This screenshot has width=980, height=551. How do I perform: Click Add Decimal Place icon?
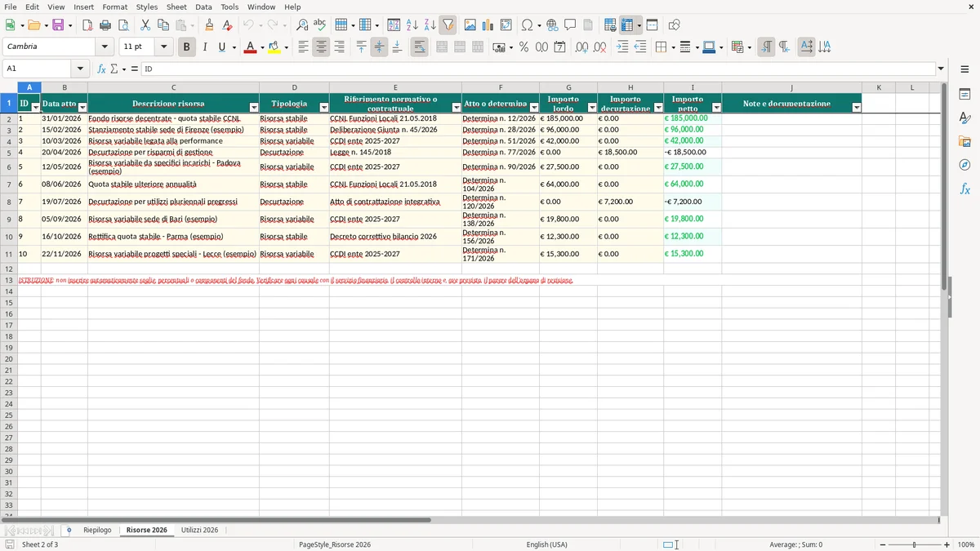(x=581, y=47)
